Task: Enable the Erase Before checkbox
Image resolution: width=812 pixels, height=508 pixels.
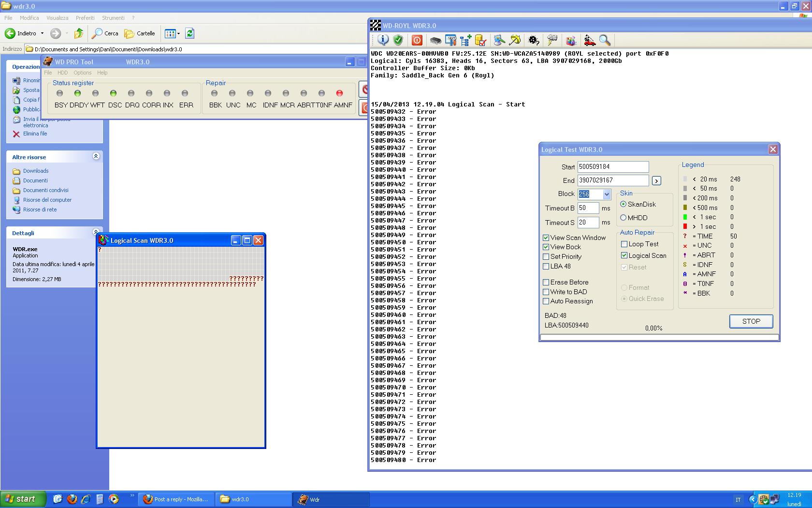Action: [x=546, y=282]
